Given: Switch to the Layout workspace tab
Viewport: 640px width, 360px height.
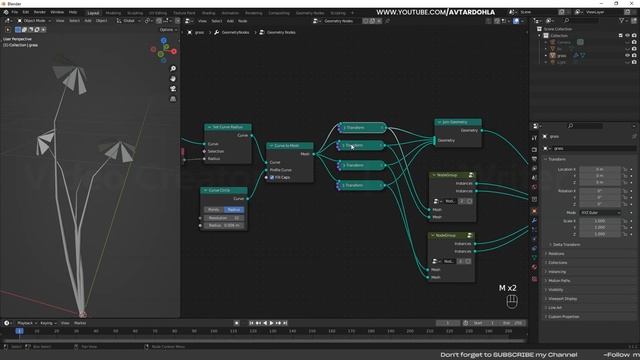Looking at the screenshot, I should (x=93, y=13).
